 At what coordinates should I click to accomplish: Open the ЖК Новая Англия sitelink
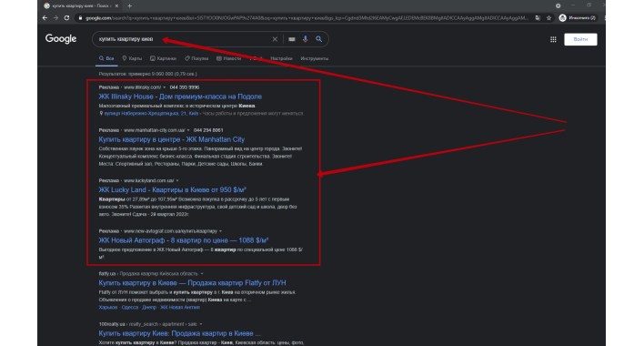(180, 308)
